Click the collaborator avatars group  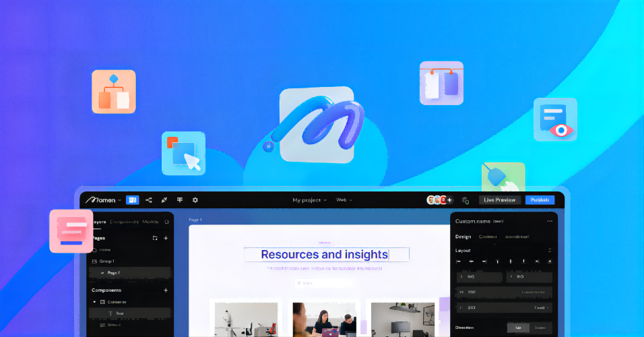437,200
